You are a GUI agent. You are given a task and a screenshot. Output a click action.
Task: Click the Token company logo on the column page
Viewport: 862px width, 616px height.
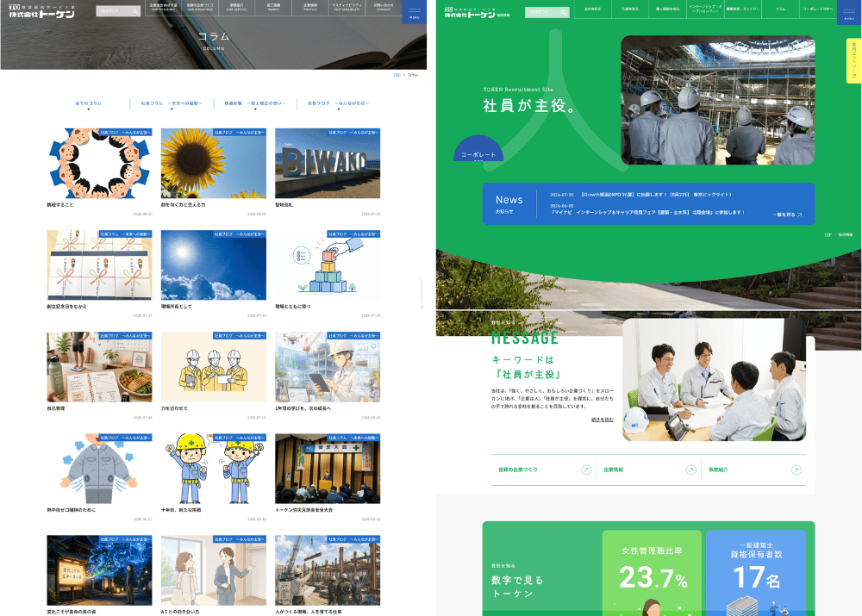41,11
